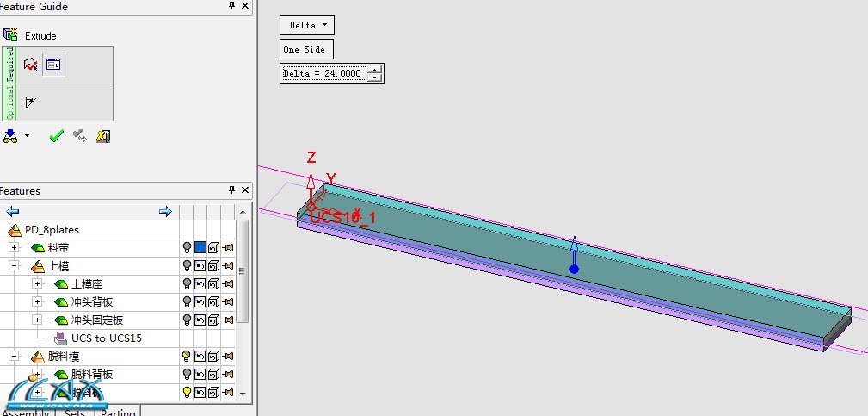Toggle light bulb visibility for 上模座
This screenshot has width=868, height=416.
click(187, 284)
